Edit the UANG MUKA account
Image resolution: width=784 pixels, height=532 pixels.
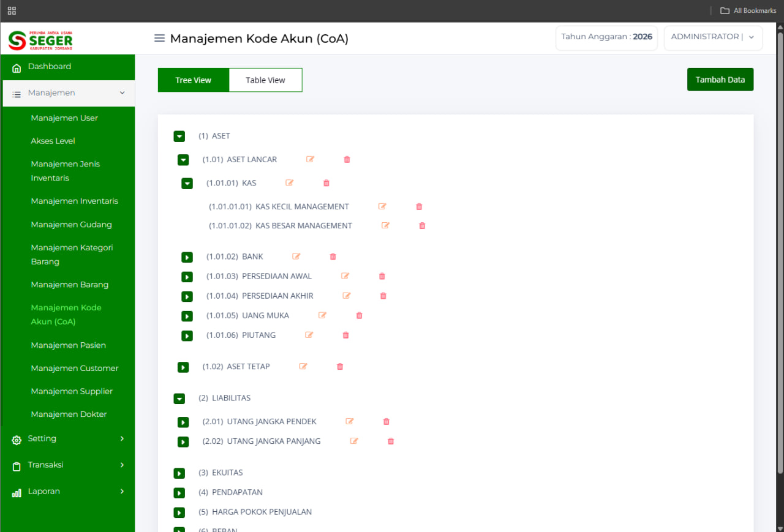(323, 315)
